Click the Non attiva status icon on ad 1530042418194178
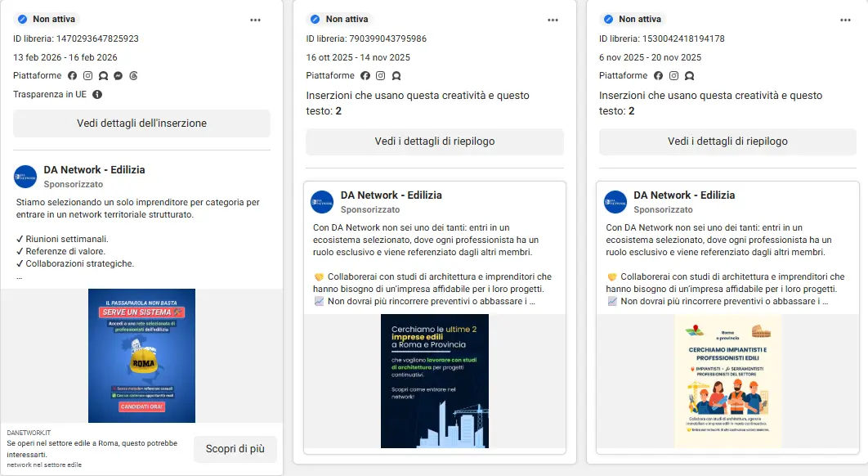The height and width of the screenshot is (476, 868). tap(608, 20)
